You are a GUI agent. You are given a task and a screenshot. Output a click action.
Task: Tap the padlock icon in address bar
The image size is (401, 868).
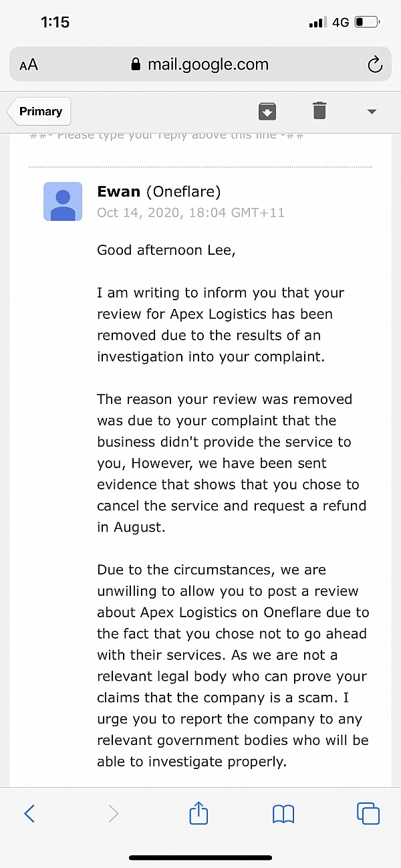[x=136, y=65]
